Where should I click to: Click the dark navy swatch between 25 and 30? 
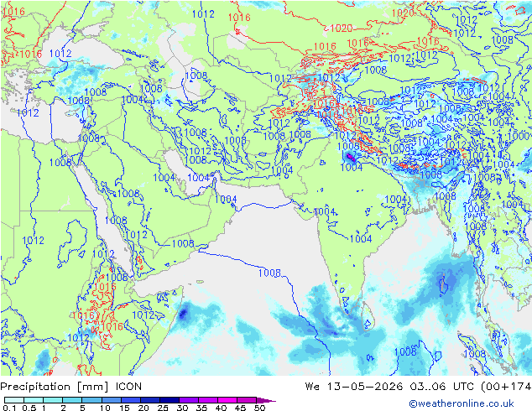[170, 400]
